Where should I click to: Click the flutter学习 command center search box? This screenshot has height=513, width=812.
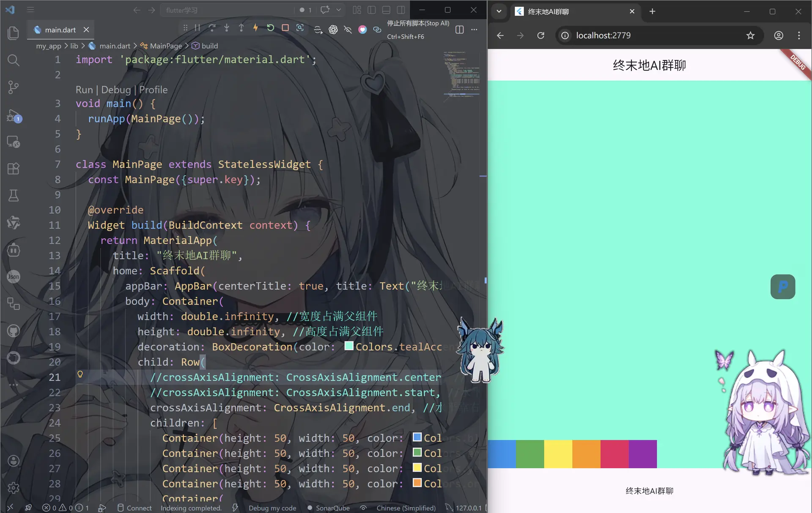coord(227,10)
